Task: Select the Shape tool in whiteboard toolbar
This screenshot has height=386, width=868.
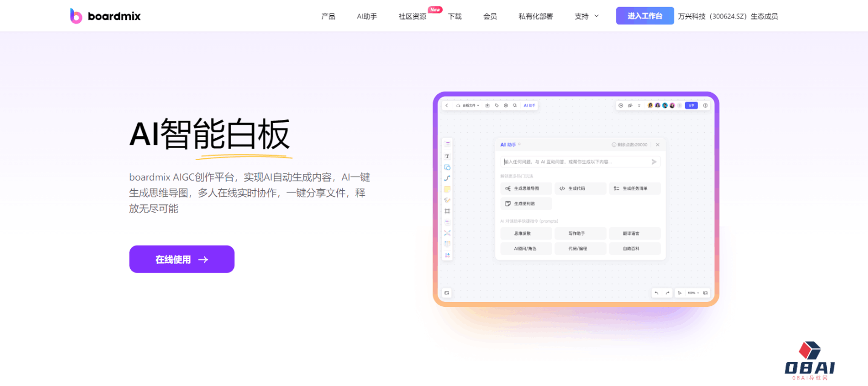Action: click(447, 167)
